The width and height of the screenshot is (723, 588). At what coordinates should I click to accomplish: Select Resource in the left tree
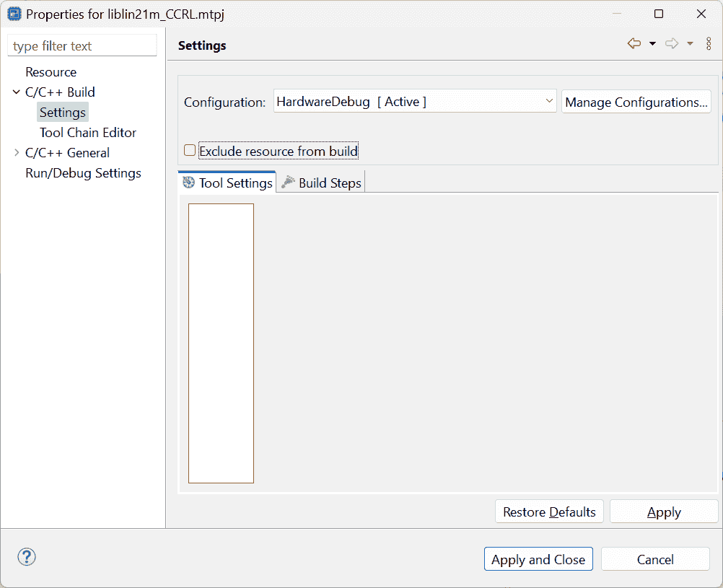click(x=51, y=72)
